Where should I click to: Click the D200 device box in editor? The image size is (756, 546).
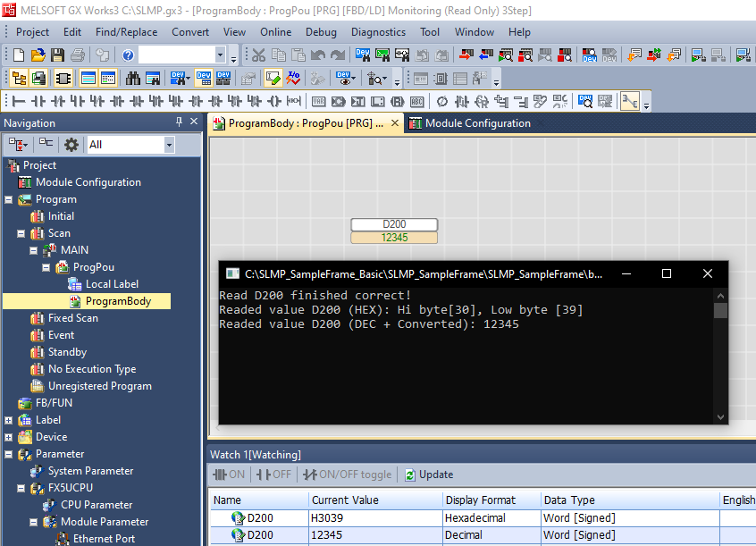(394, 224)
